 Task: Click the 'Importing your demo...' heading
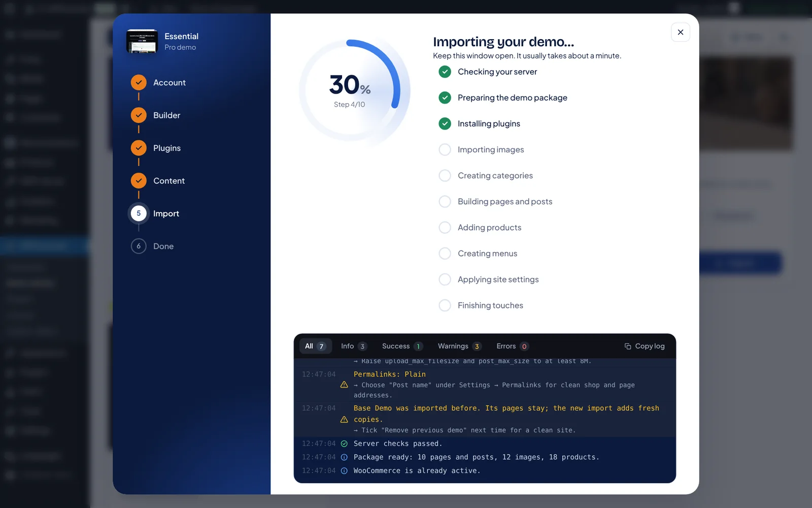pyautogui.click(x=503, y=42)
